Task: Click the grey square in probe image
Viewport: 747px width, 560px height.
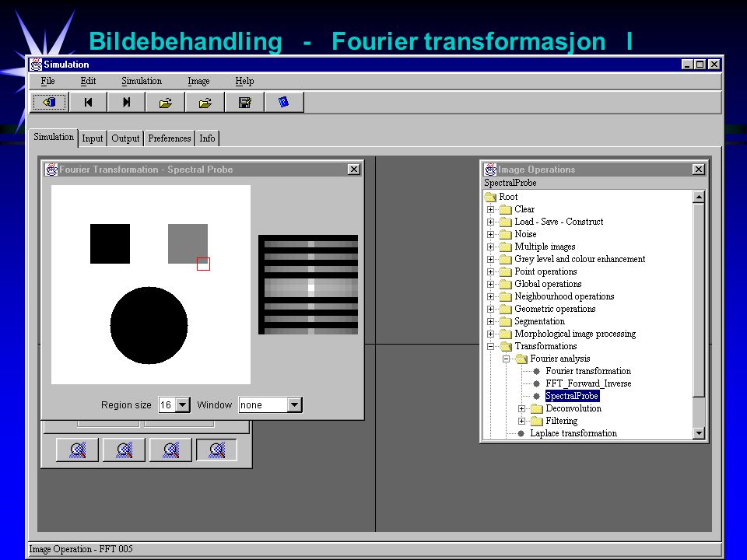Action: (188, 243)
